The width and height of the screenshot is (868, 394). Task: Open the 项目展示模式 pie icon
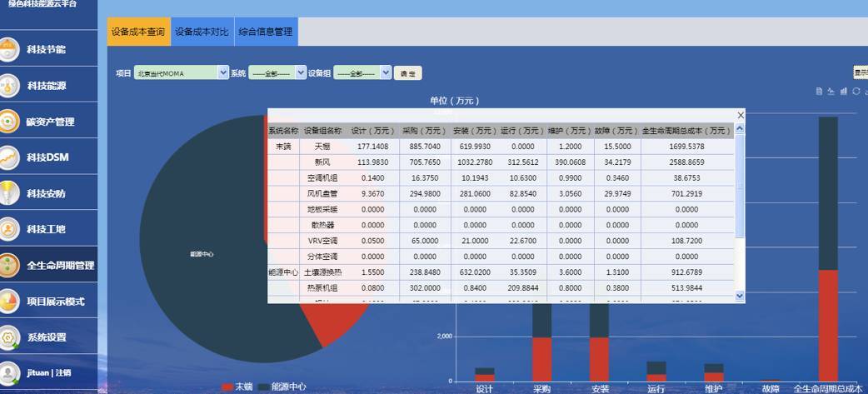(x=8, y=301)
